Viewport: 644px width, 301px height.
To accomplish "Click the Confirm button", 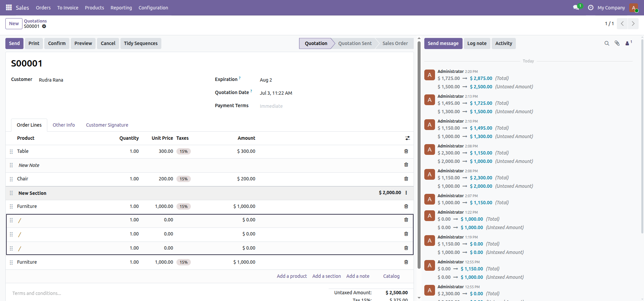I will (x=57, y=43).
